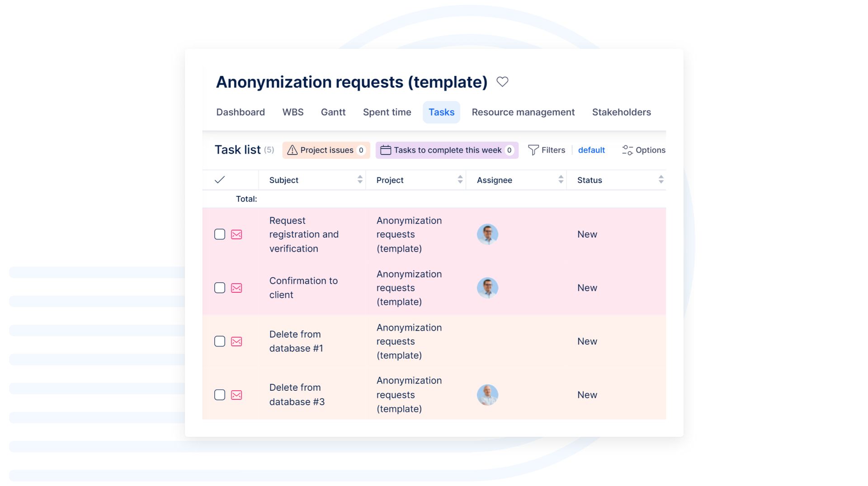Sort by the Project column arrows

point(460,180)
